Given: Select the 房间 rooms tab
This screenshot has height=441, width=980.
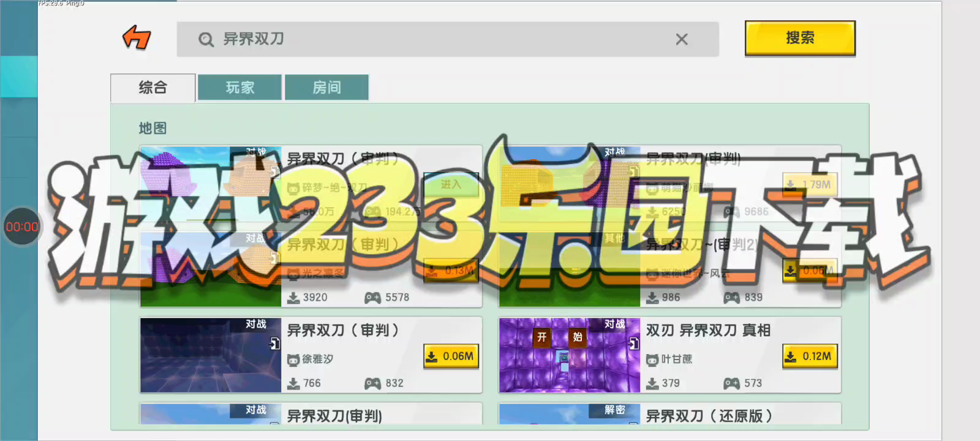Looking at the screenshot, I should (326, 88).
